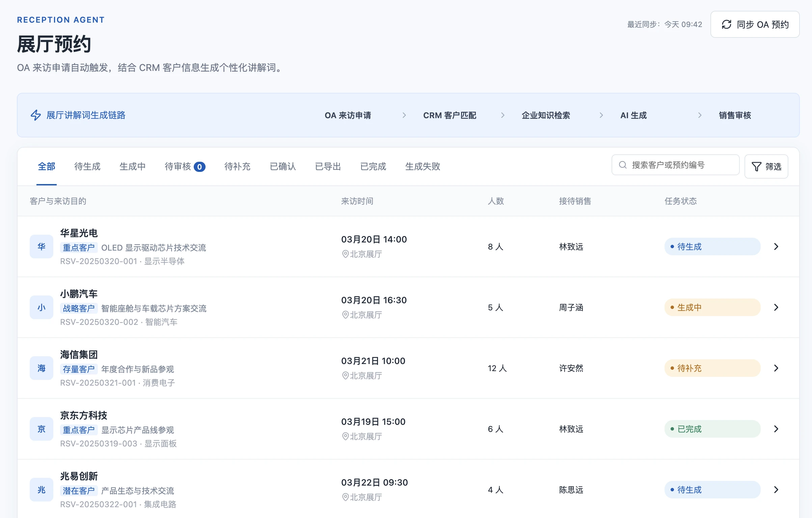Click chevron after 企业知识检索 step

tap(601, 115)
